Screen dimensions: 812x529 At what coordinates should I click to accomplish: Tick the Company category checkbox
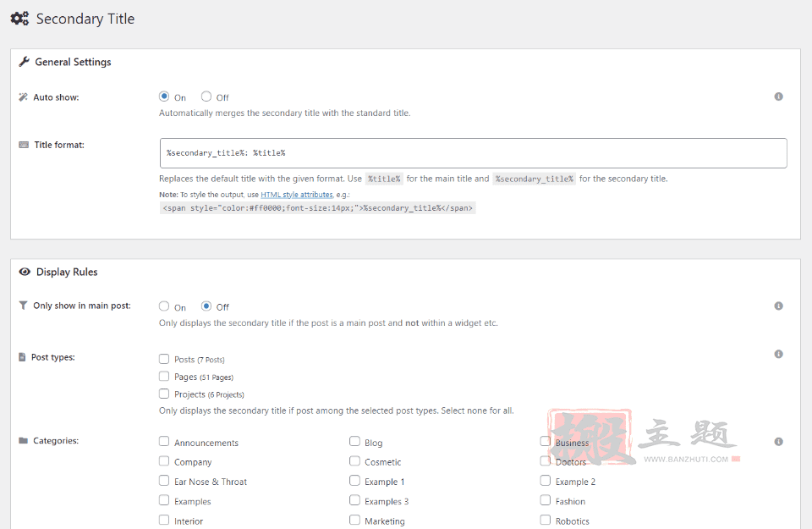click(164, 461)
